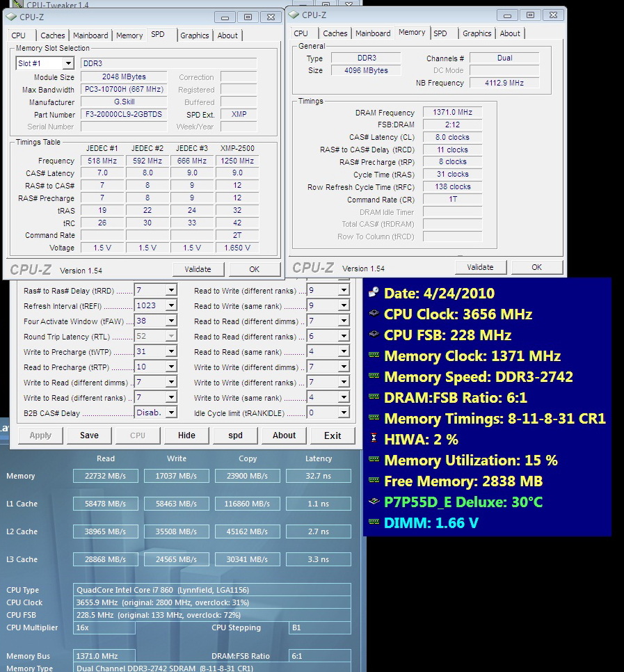Select the Graphics tab in the Memory window
The height and width of the screenshot is (672, 624).
(477, 33)
